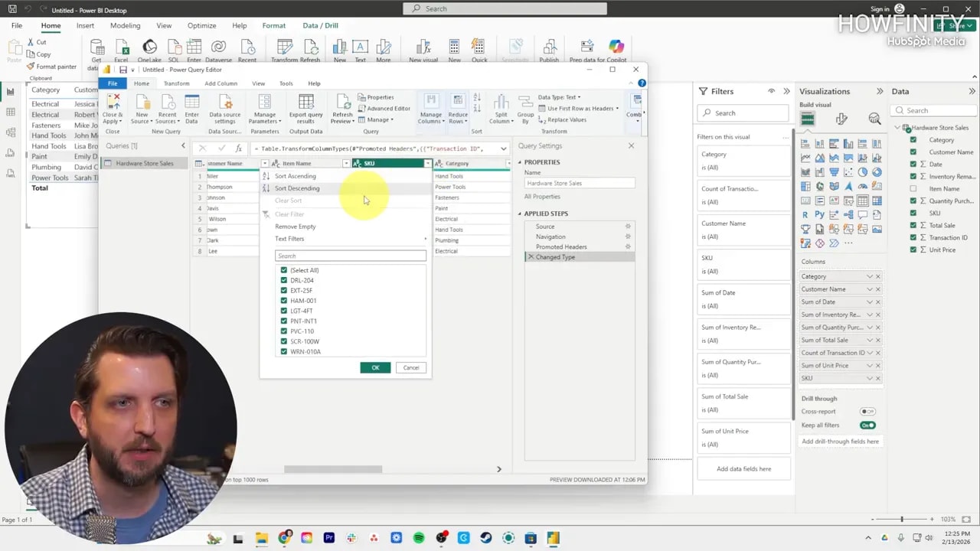This screenshot has width=980, height=551.
Task: Open the Modeling tab in Power BI
Action: (125, 25)
